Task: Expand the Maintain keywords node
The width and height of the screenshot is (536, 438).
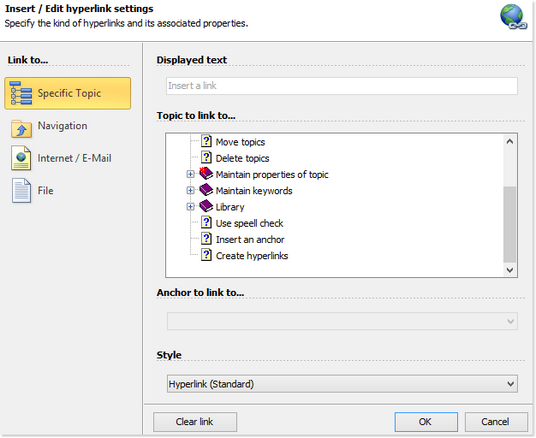Action: click(x=190, y=190)
